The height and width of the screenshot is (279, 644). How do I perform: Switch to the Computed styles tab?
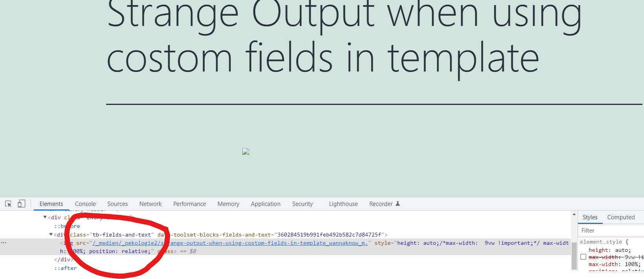pos(621,217)
